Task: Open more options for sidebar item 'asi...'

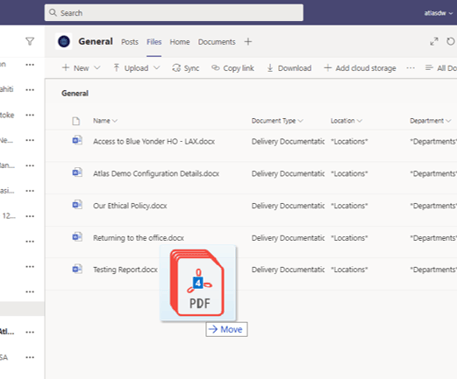Action: point(30,191)
